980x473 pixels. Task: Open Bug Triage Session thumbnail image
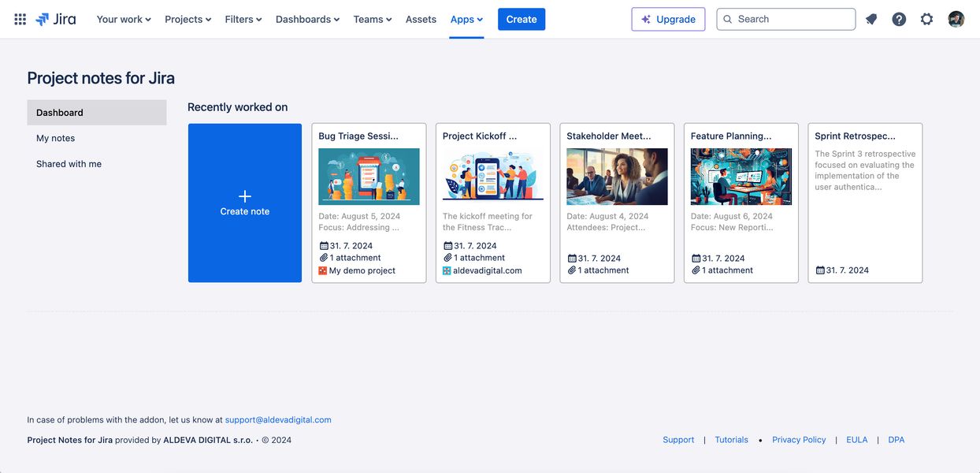[369, 177]
